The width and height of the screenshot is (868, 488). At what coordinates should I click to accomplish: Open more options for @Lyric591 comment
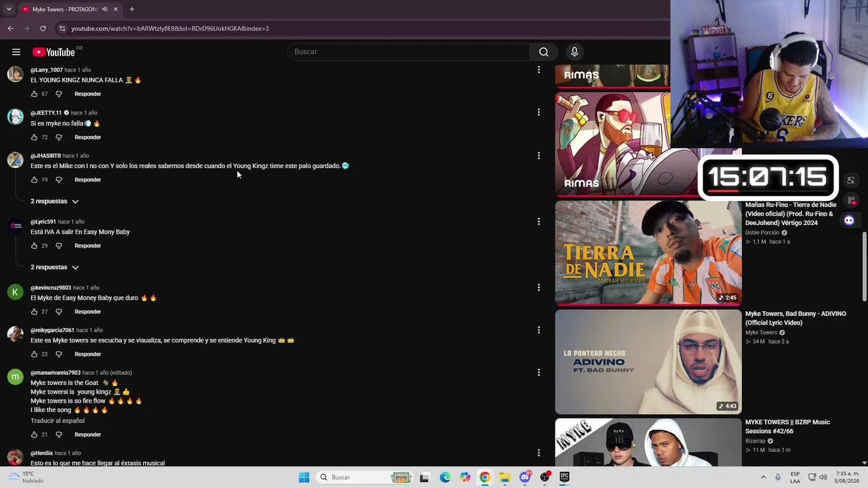(x=538, y=222)
